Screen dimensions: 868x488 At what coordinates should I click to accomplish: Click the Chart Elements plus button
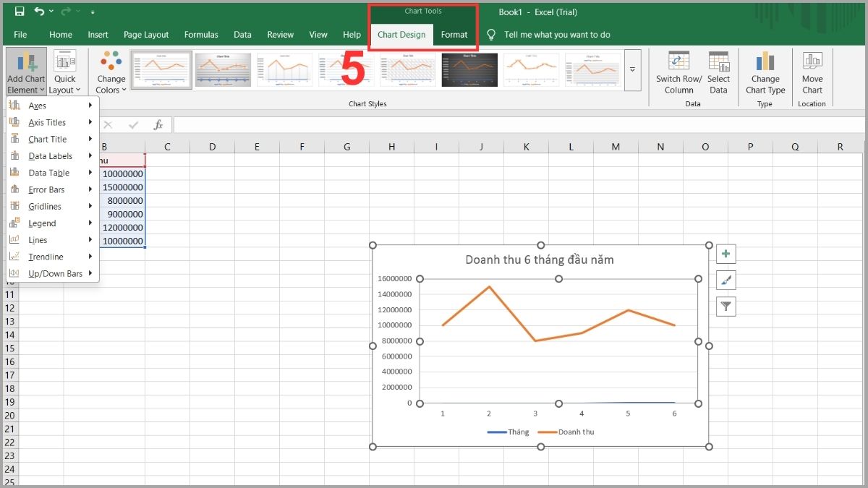click(x=726, y=254)
